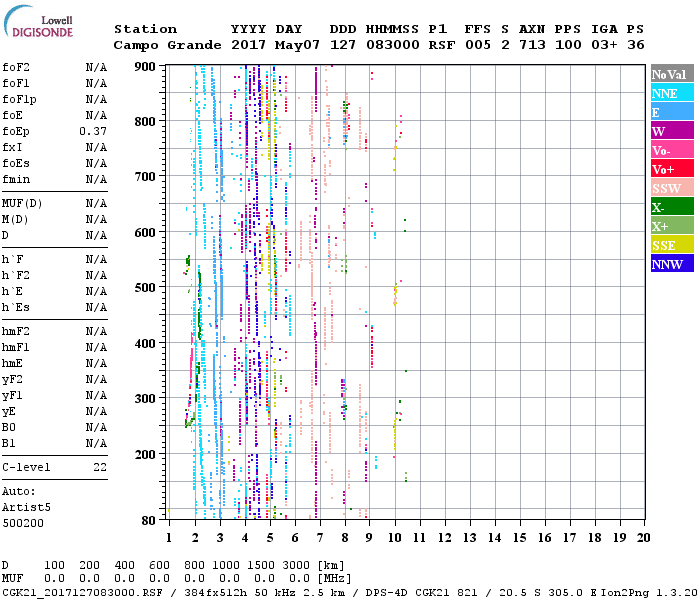Click the 20 tick on frequency axis
This screenshot has width=700, height=600.
point(644,538)
